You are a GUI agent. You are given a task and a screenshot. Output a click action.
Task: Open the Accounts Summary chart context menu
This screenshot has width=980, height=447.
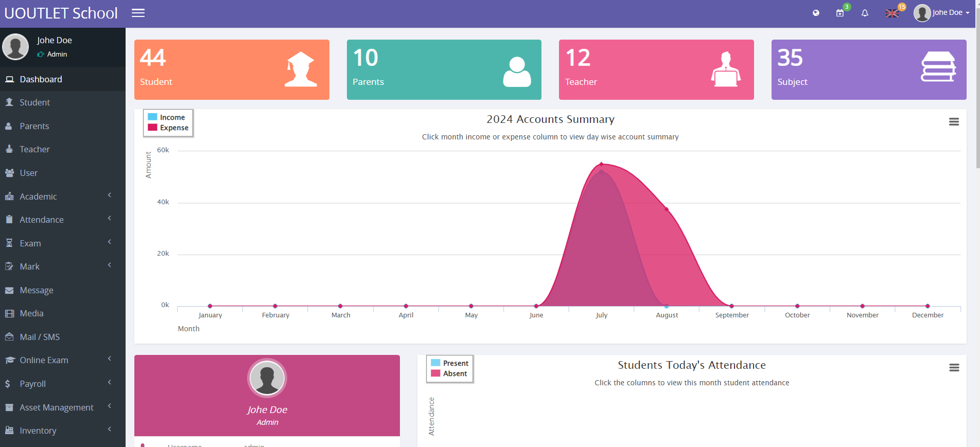pos(954,122)
